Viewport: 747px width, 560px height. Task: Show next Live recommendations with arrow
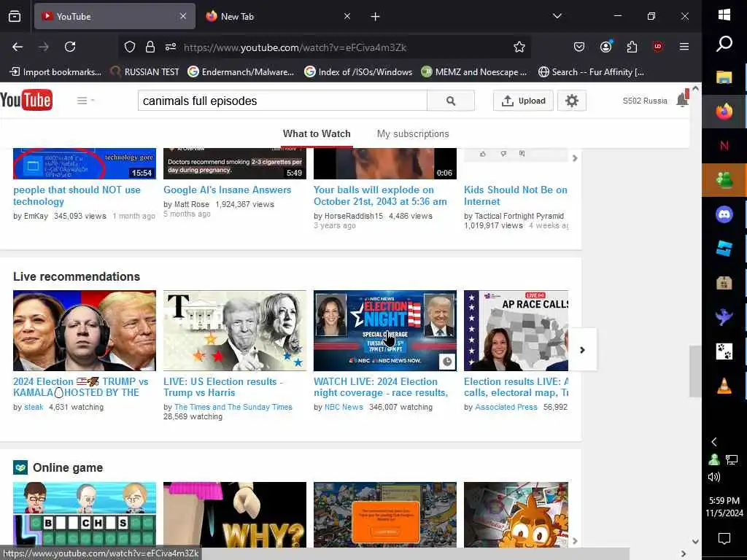pyautogui.click(x=582, y=350)
